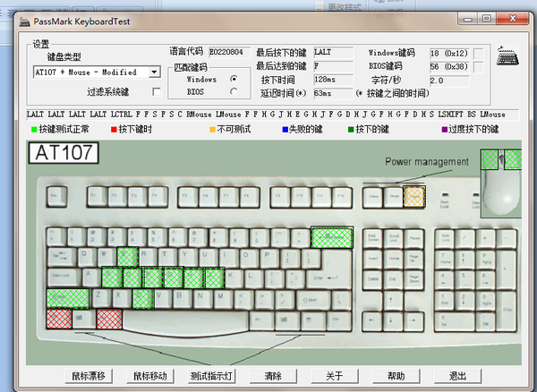537x392 pixels.
Task: Click the 帮助 button
Action: 396,376
